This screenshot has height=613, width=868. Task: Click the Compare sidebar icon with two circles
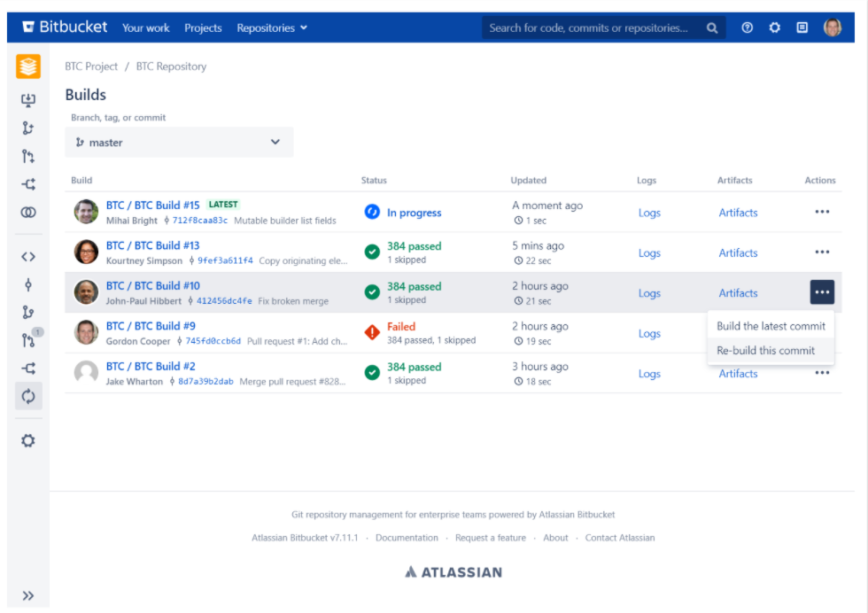(28, 212)
